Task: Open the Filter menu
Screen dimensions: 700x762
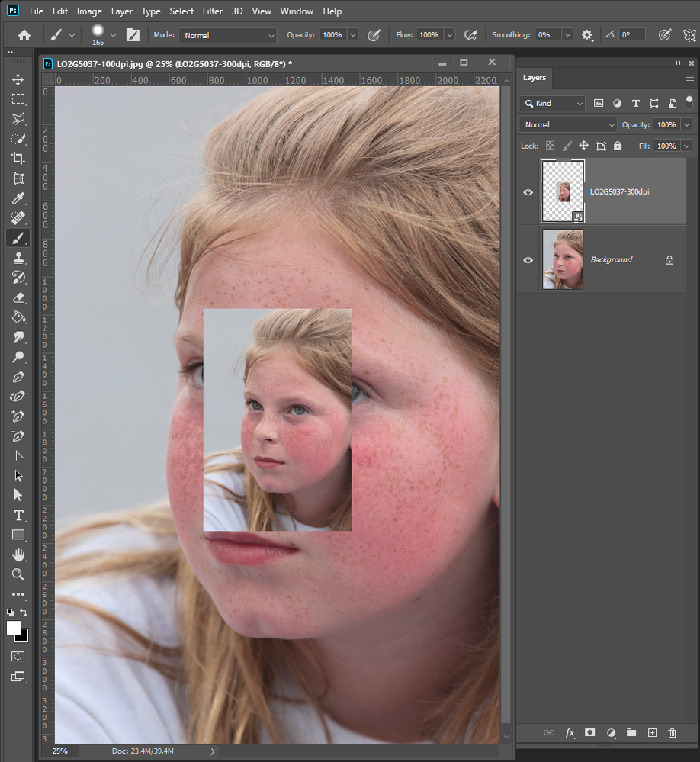Action: pyautogui.click(x=212, y=11)
